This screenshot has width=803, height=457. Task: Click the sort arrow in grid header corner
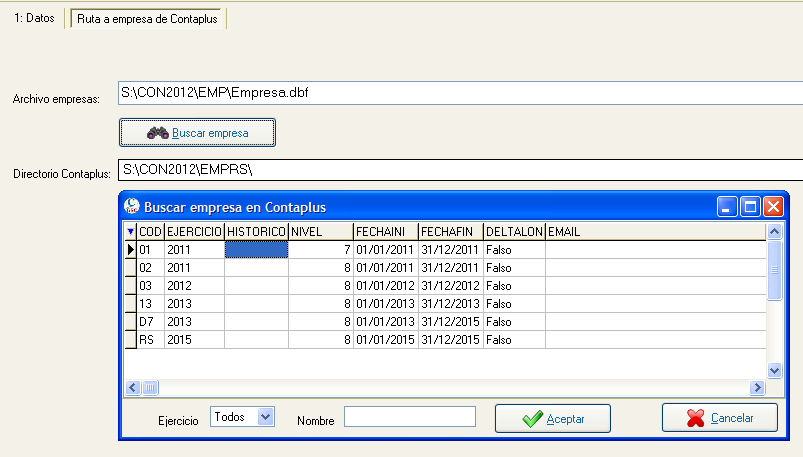tap(130, 232)
